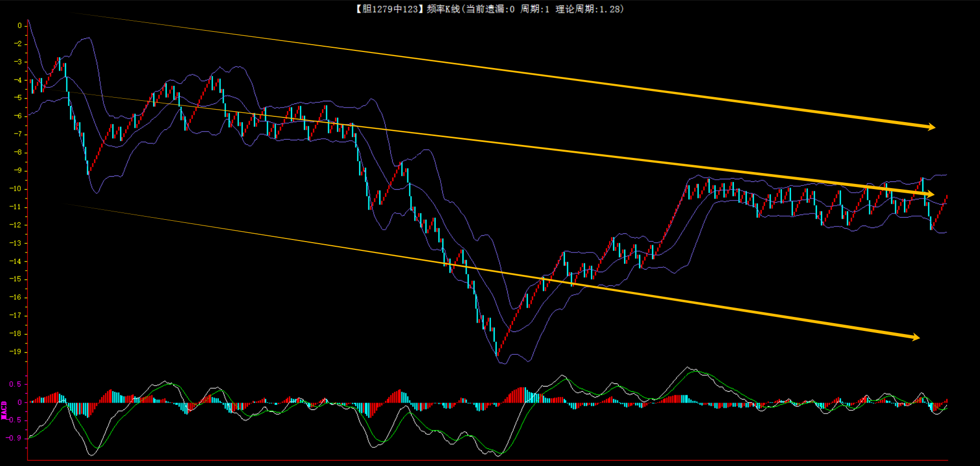Image resolution: width=980 pixels, height=466 pixels.
Task: Click the MACD zero-line axis label
Action: point(20,402)
